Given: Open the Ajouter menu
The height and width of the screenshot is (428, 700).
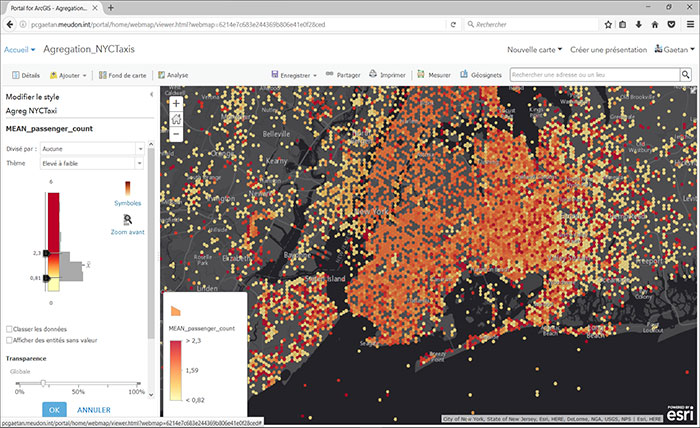Looking at the screenshot, I should tap(68, 75).
